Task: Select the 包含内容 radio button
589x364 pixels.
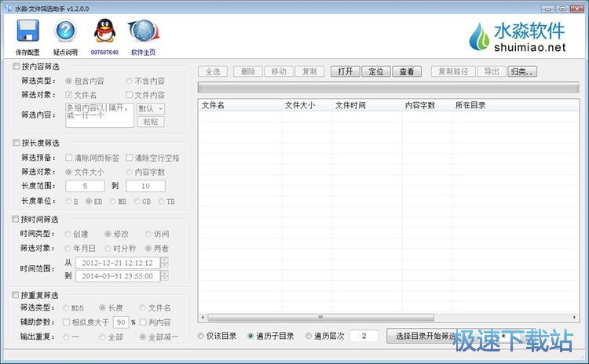Action: [x=68, y=81]
